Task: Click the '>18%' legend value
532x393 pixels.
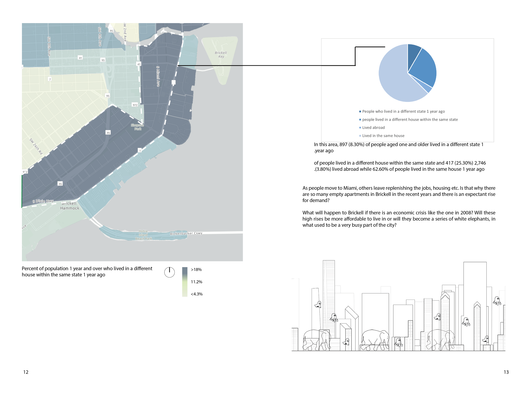Action: click(x=196, y=269)
